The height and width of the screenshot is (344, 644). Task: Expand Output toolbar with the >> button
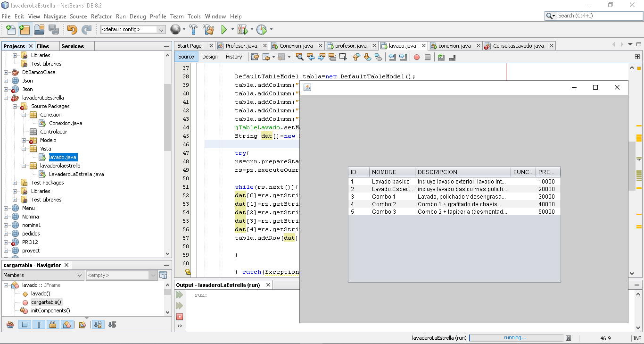(x=179, y=326)
